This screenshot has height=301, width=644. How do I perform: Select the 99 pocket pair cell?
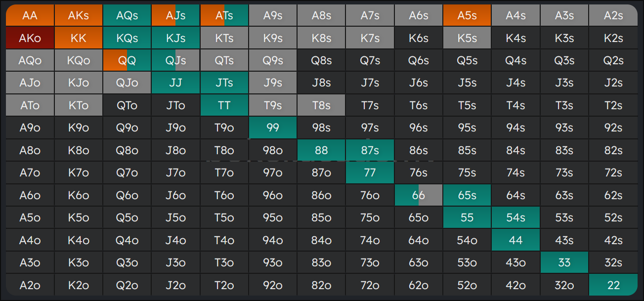(272, 128)
